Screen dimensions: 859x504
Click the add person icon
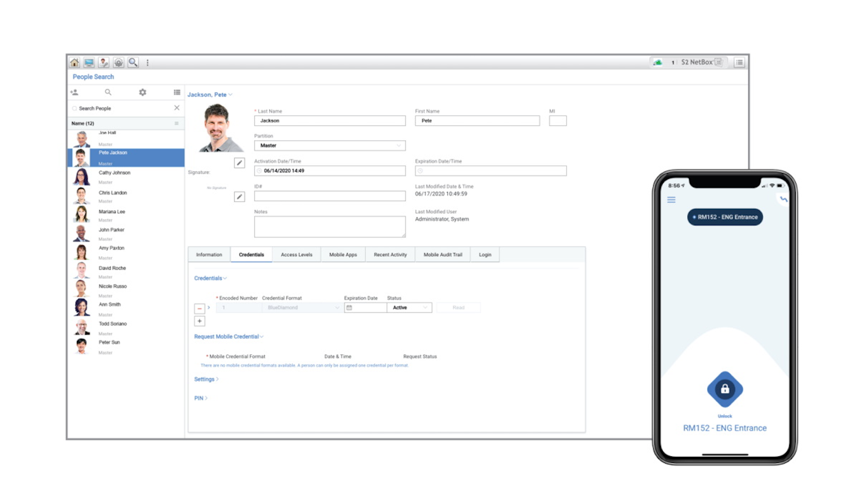tap(75, 92)
